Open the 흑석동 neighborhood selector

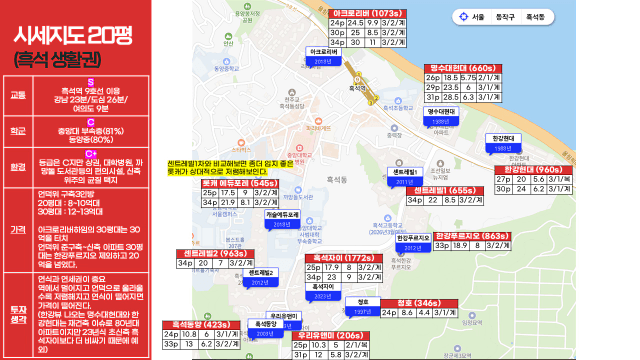tap(535, 17)
